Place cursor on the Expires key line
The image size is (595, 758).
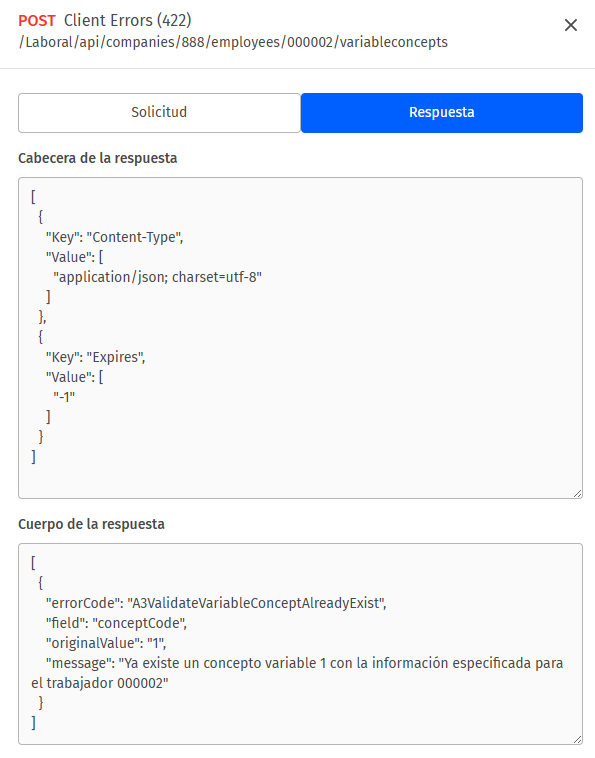point(96,357)
